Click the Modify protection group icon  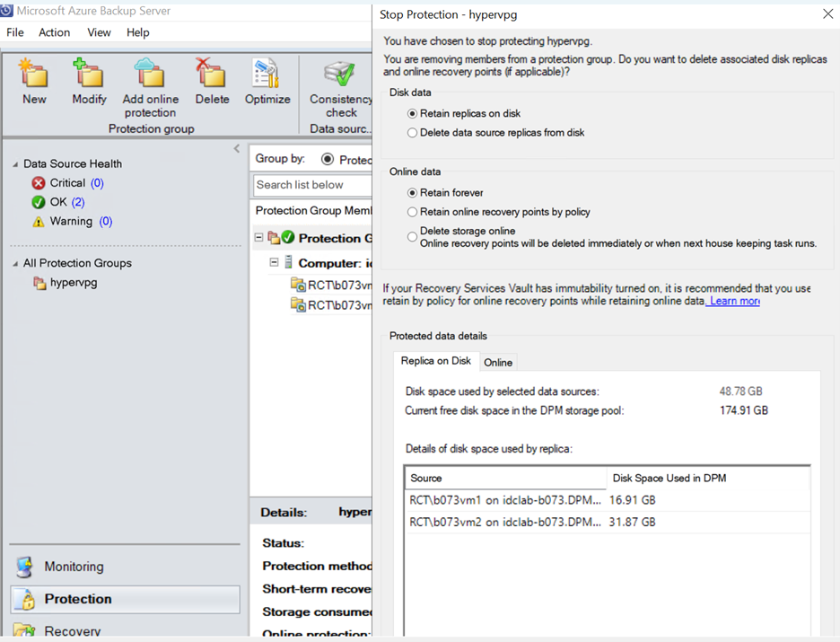pyautogui.click(x=88, y=74)
